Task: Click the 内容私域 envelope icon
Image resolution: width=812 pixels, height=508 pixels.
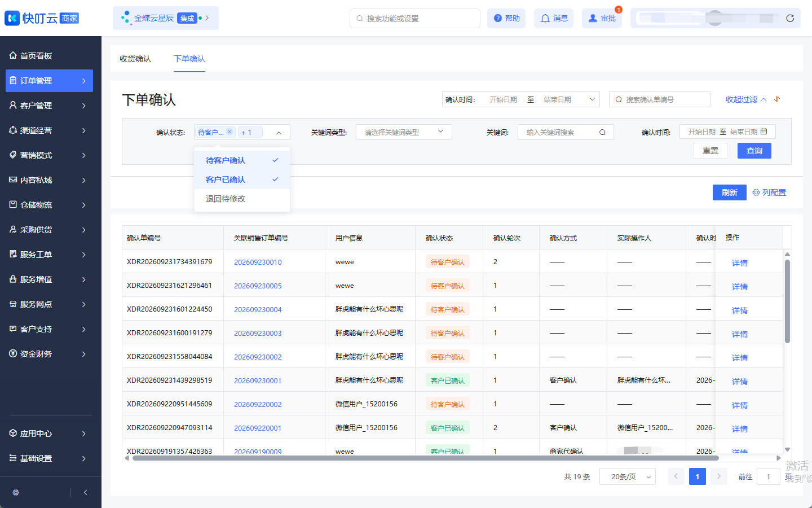Action: tap(13, 179)
